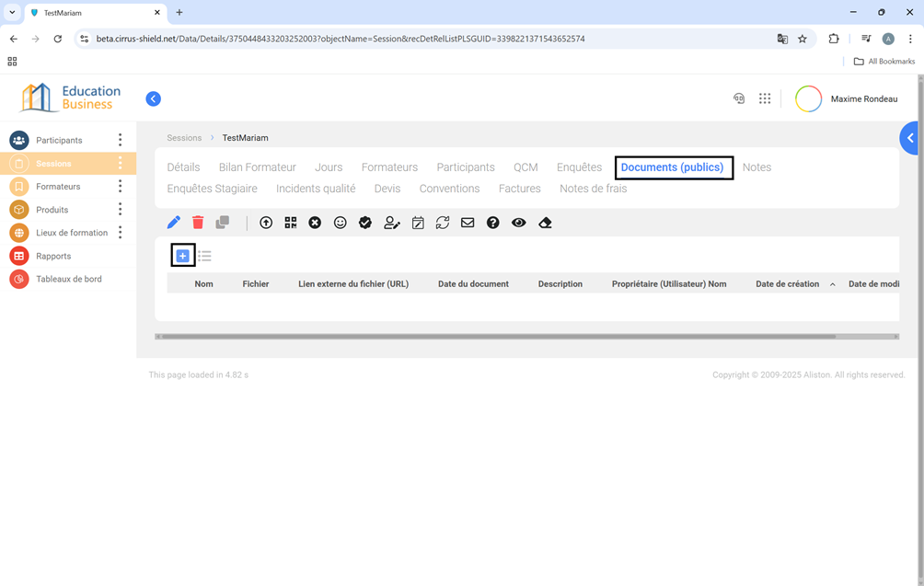
Task: Open the three-dot menu next to Participants
Action: pos(120,140)
